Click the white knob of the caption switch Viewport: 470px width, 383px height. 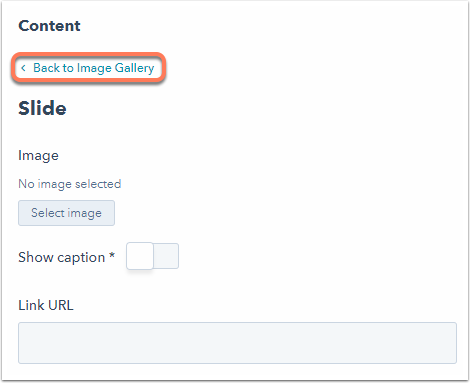(140, 256)
